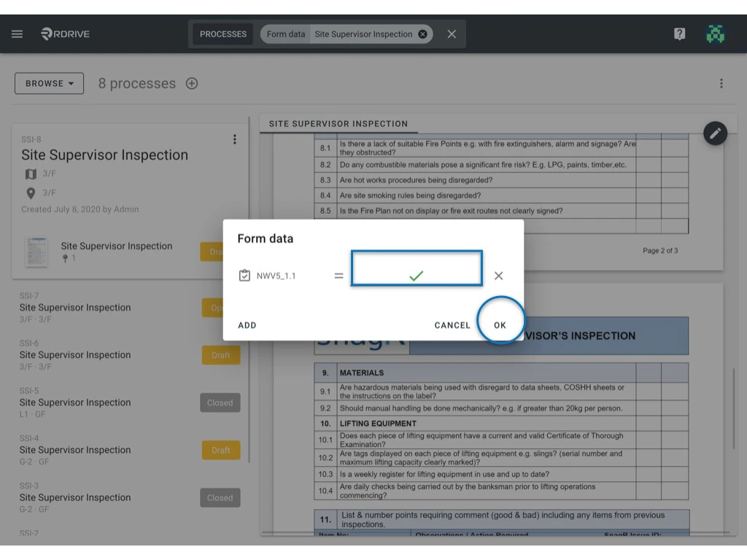Screen dimensions: 747x560
Task: Click the Draft status chip on SSI-6
Action: (x=220, y=355)
